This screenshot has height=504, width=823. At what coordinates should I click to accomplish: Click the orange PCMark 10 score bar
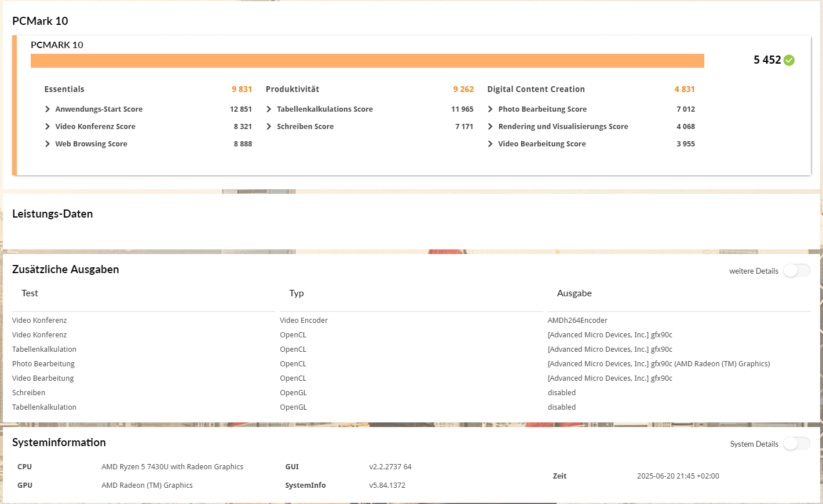point(367,61)
